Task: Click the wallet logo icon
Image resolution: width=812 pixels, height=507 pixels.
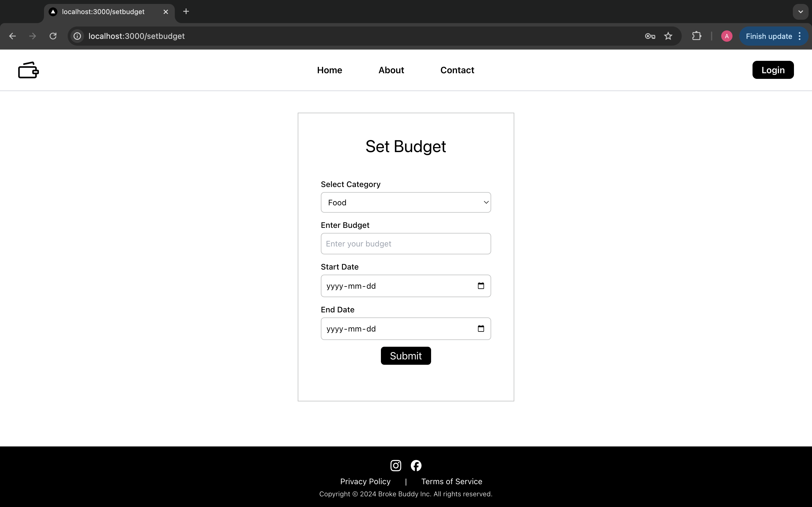Action: tap(28, 70)
